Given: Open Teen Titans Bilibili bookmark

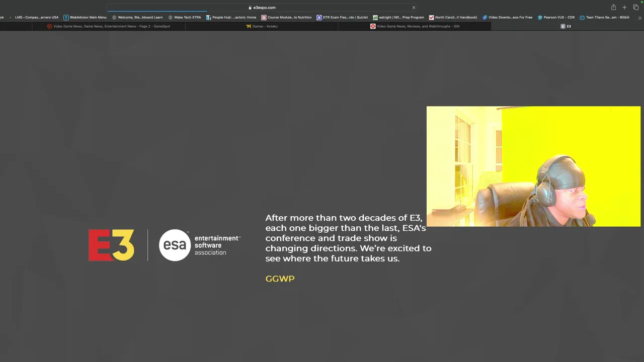Looking at the screenshot, I should tap(604, 17).
